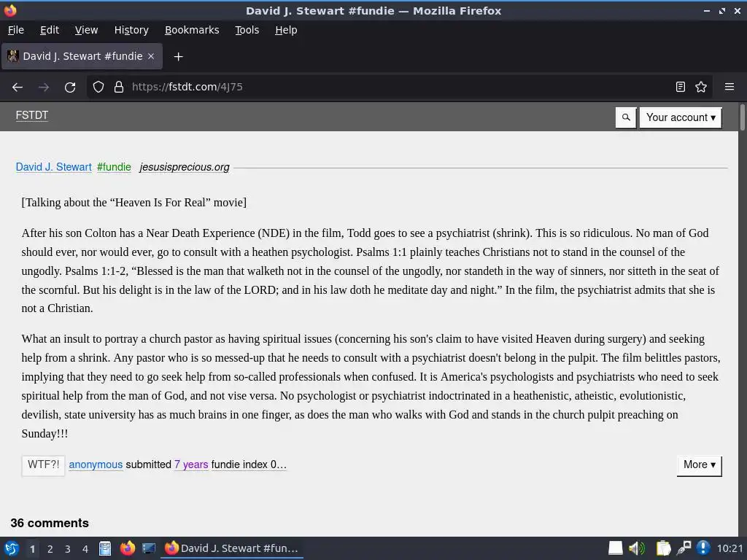Focus the URL address bar
Screen dimensions: 747x560
(395, 87)
